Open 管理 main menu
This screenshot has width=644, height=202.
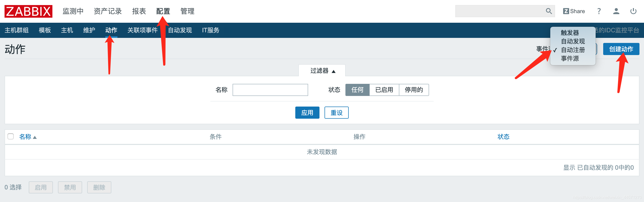[187, 11]
